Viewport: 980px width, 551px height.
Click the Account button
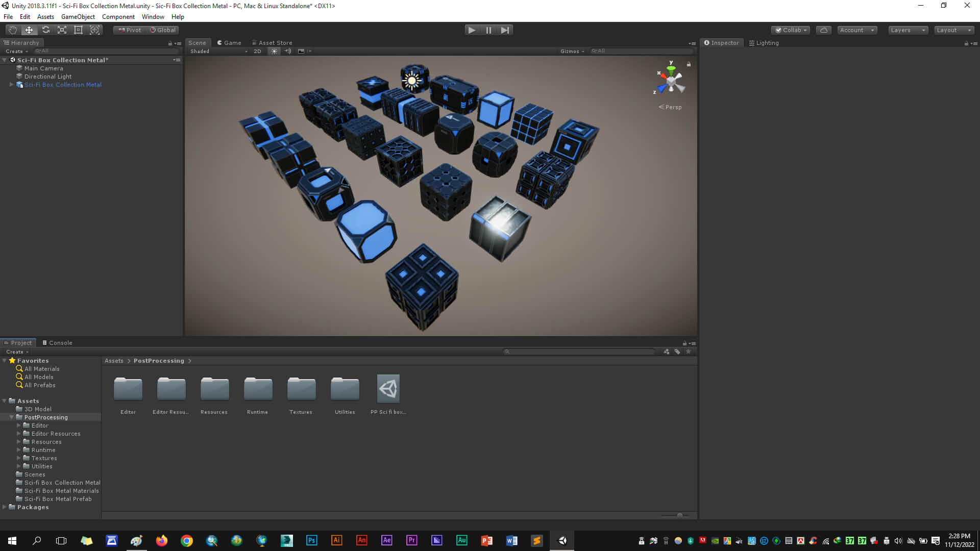point(856,30)
